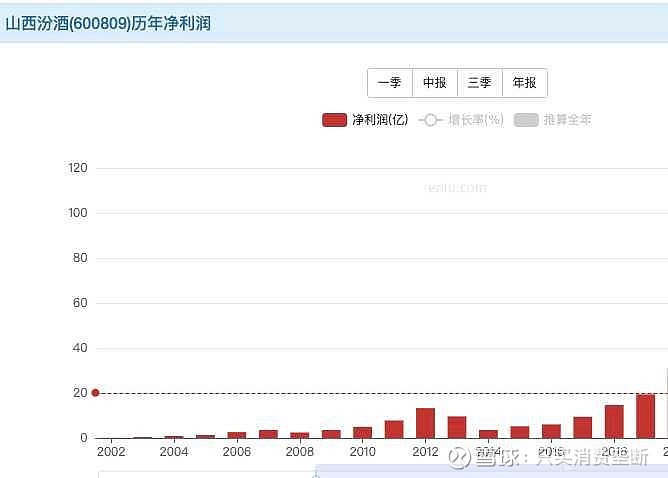Screen dimensions: 668x478
Task: Click the 2013 net profit bar
Action: [457, 427]
